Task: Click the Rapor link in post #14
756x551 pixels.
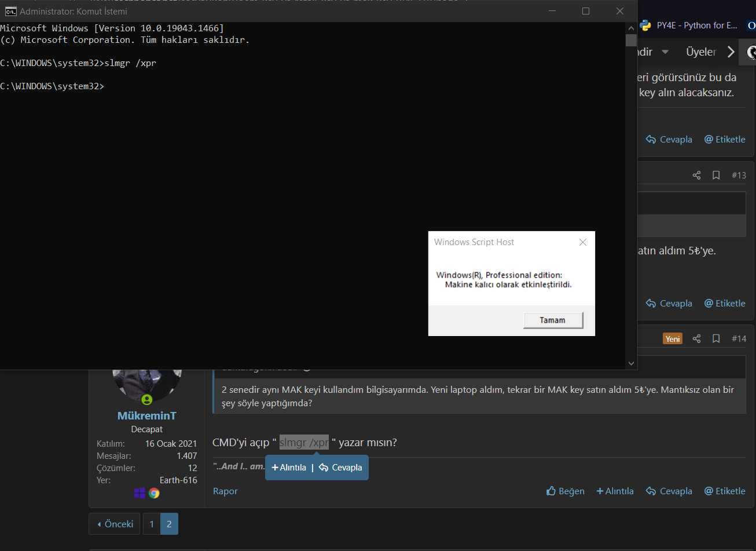Action: click(225, 491)
